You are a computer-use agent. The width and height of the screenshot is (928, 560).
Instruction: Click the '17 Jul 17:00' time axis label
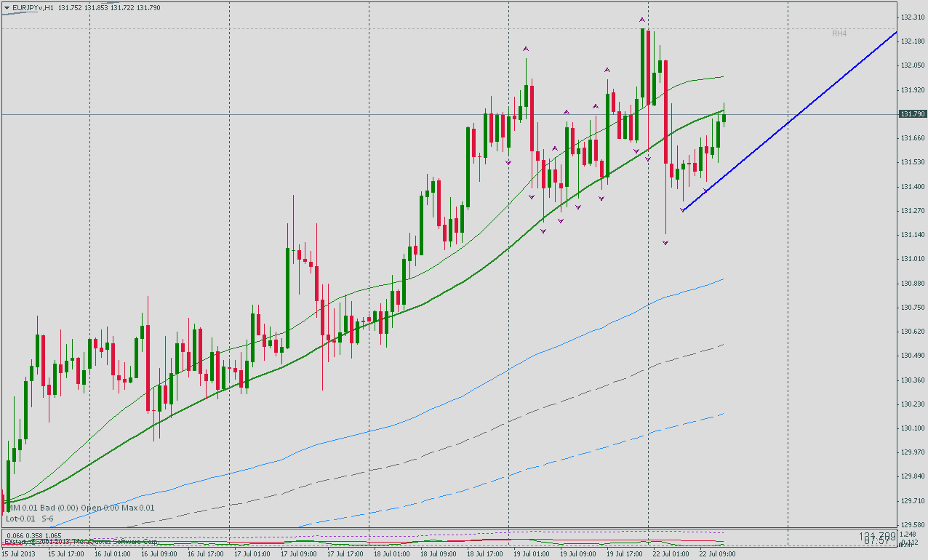[345, 553]
